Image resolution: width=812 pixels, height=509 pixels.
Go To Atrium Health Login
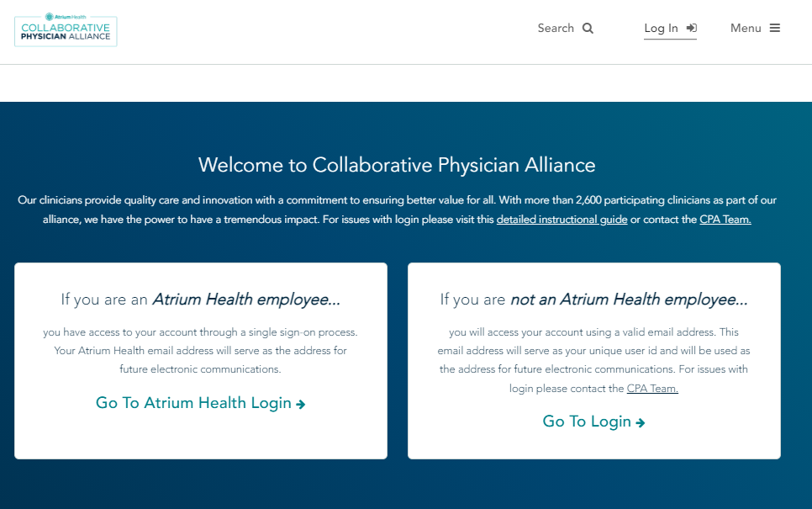click(200, 403)
